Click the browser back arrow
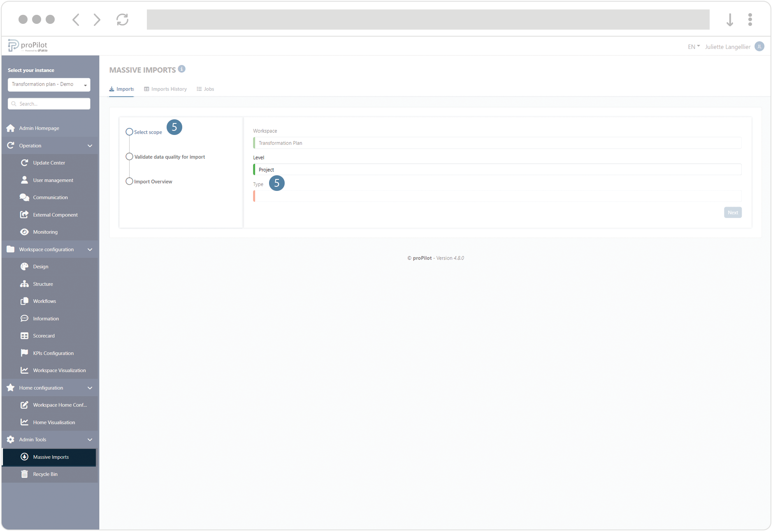This screenshot has height=532, width=773. coord(76,20)
